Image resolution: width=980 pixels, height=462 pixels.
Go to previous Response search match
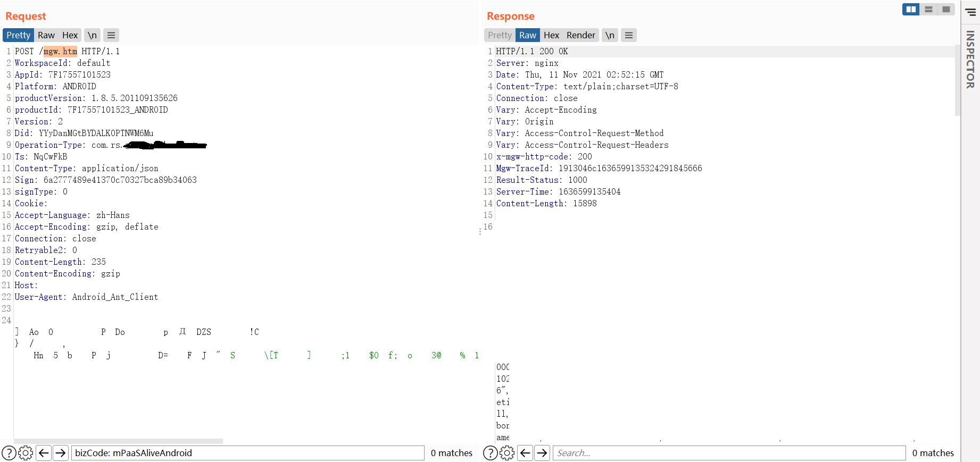525,453
